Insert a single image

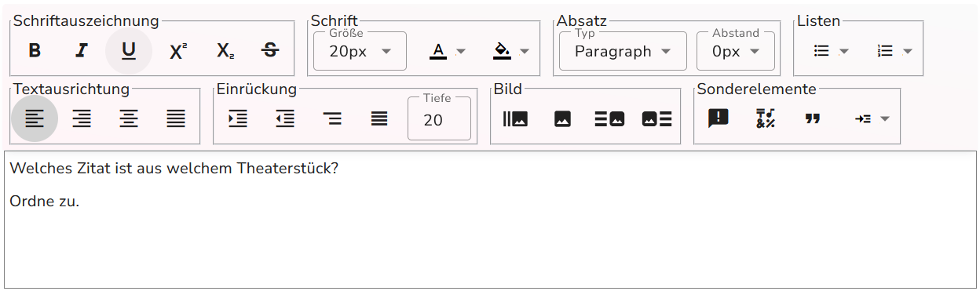click(562, 119)
